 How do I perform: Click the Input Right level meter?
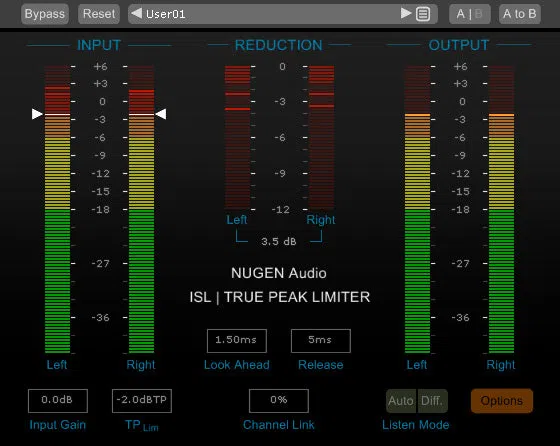141,209
